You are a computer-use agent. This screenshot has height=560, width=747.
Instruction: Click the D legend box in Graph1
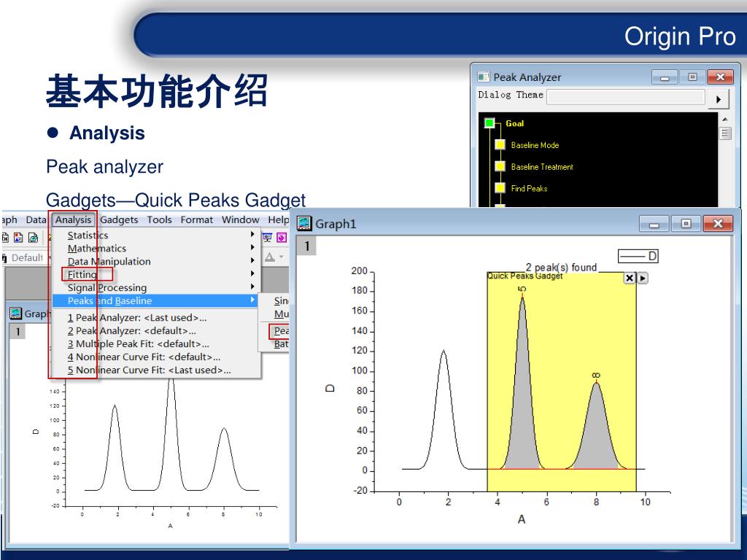(x=638, y=256)
